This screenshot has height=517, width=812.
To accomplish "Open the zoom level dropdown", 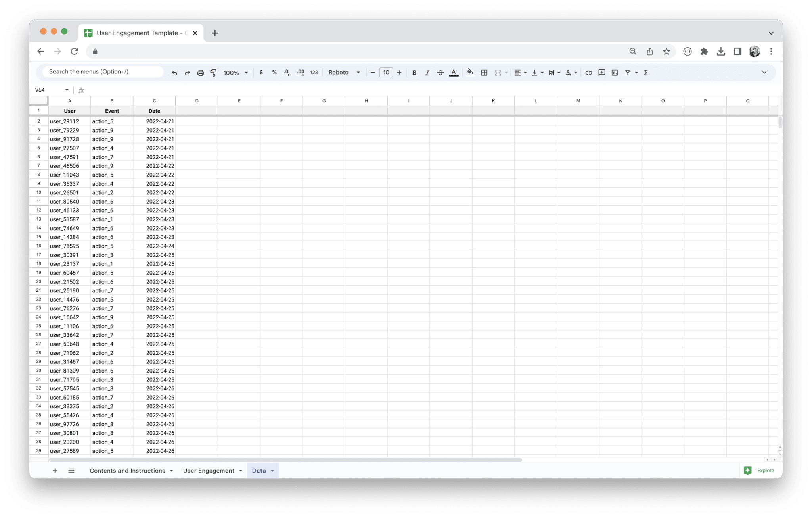I will (235, 73).
